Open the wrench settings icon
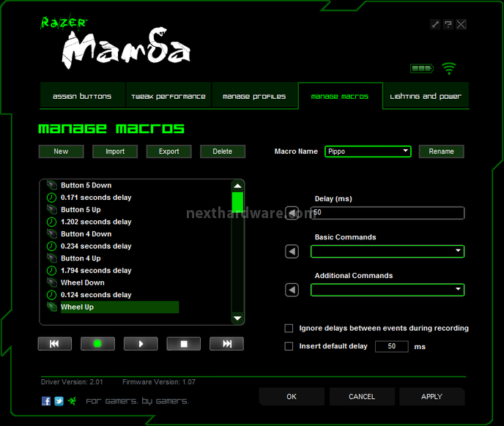 tap(435, 24)
